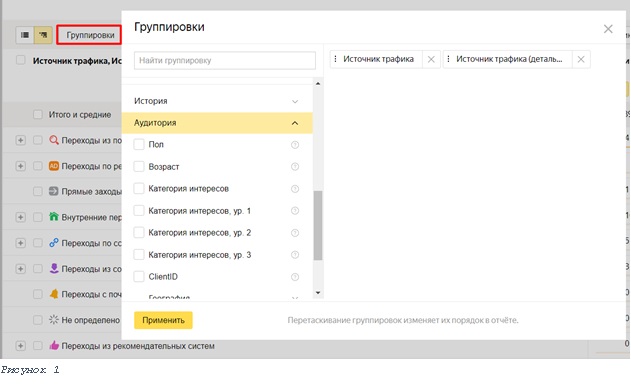Image resolution: width=631 pixels, height=392 pixels.
Task: Expand the Внутренние переходы row
Action: coord(21,217)
